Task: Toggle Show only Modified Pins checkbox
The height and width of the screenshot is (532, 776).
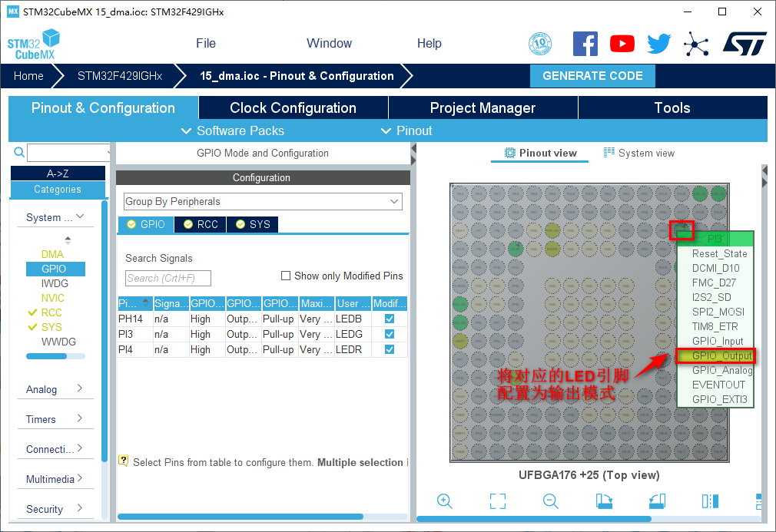Action: point(287,276)
